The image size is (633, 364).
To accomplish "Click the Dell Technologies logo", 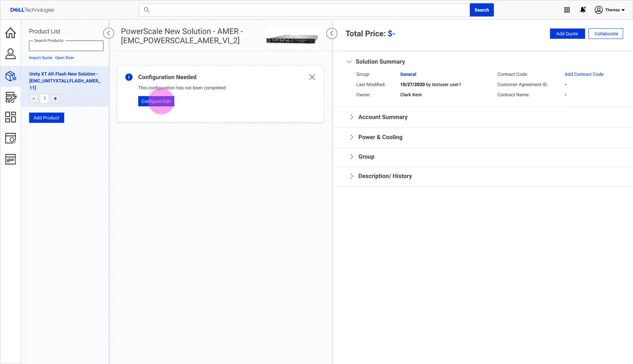I will [x=32, y=10].
